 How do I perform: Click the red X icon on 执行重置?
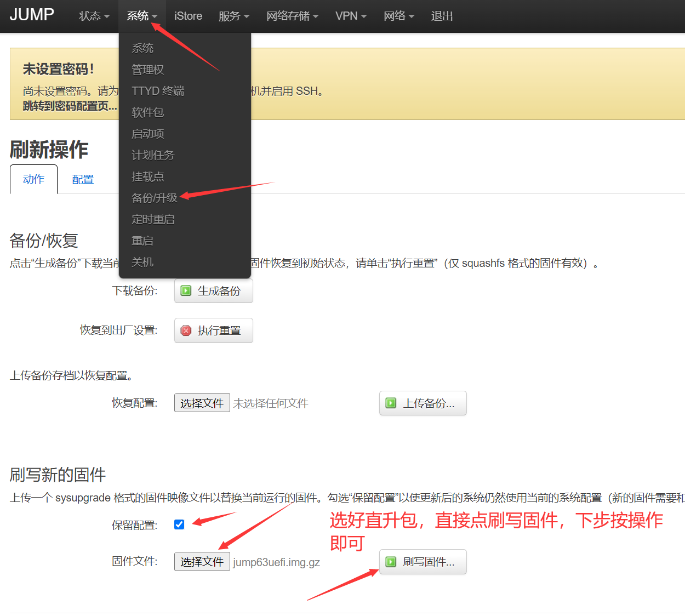[x=186, y=330]
